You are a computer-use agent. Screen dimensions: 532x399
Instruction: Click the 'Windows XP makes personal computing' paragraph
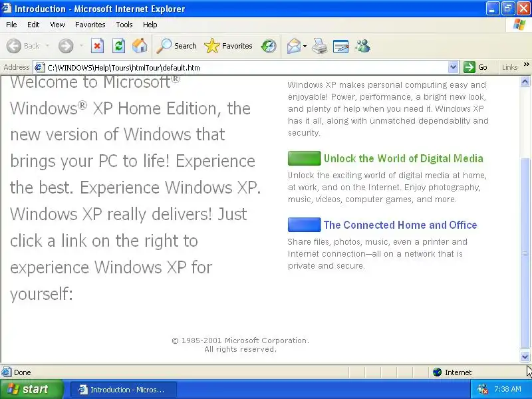(x=388, y=108)
